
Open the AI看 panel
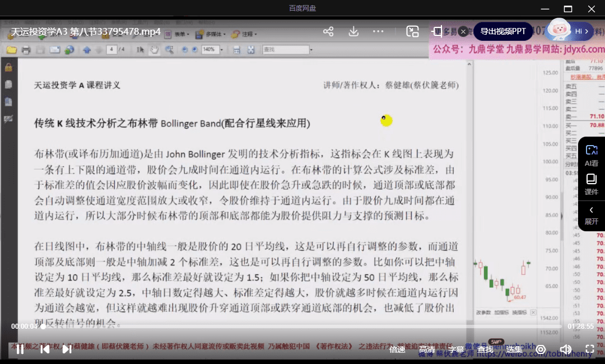click(591, 155)
